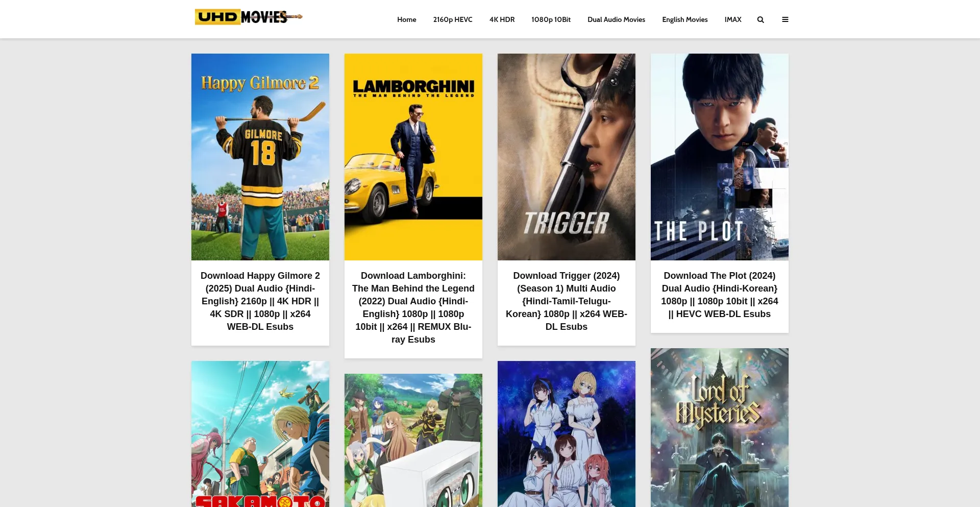Viewport: 980px width, 507px height.
Task: Follow Download Lamborghini: The Man Behind link
Action: pyautogui.click(x=413, y=307)
